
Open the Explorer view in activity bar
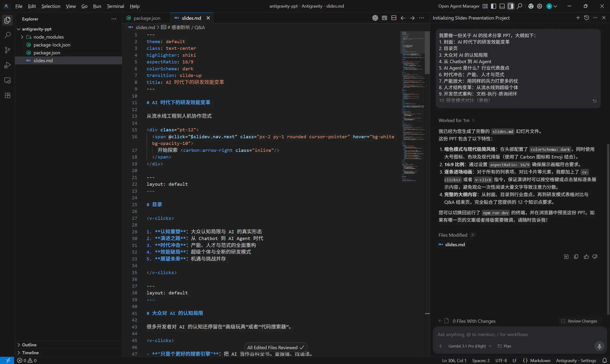[7, 20]
